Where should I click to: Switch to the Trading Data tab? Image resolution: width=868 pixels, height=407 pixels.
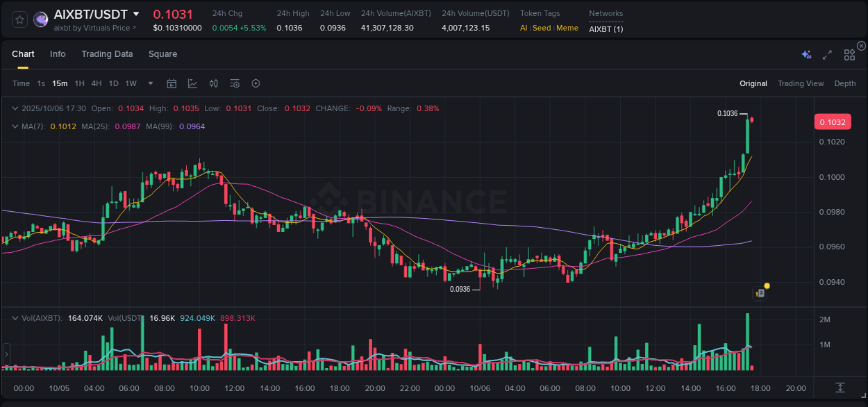107,53
